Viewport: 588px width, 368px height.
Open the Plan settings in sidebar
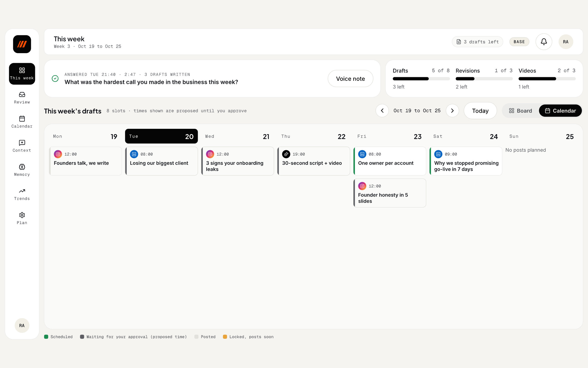[22, 218]
